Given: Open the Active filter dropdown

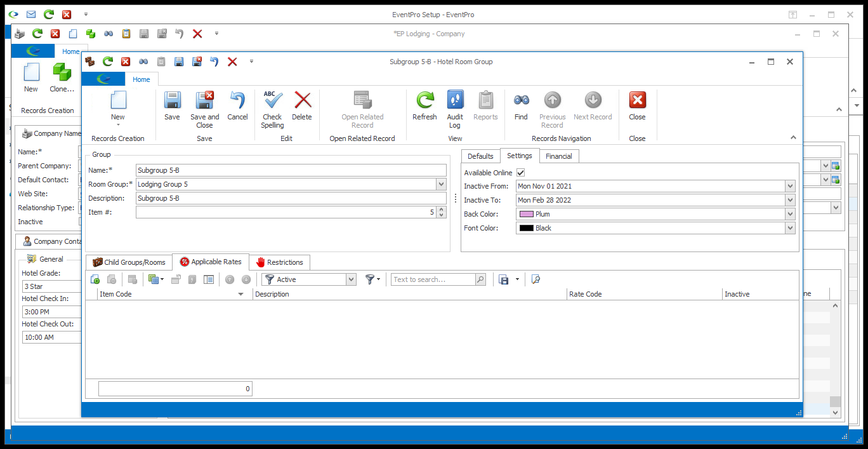Looking at the screenshot, I should point(351,279).
